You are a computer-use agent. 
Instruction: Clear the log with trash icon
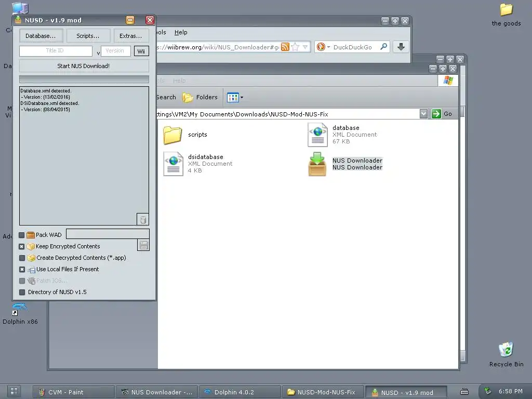[x=143, y=220]
